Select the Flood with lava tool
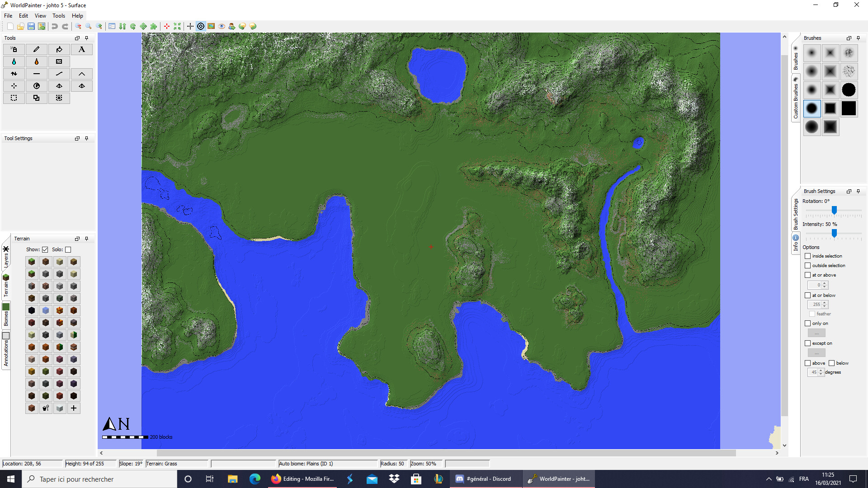 tap(37, 61)
